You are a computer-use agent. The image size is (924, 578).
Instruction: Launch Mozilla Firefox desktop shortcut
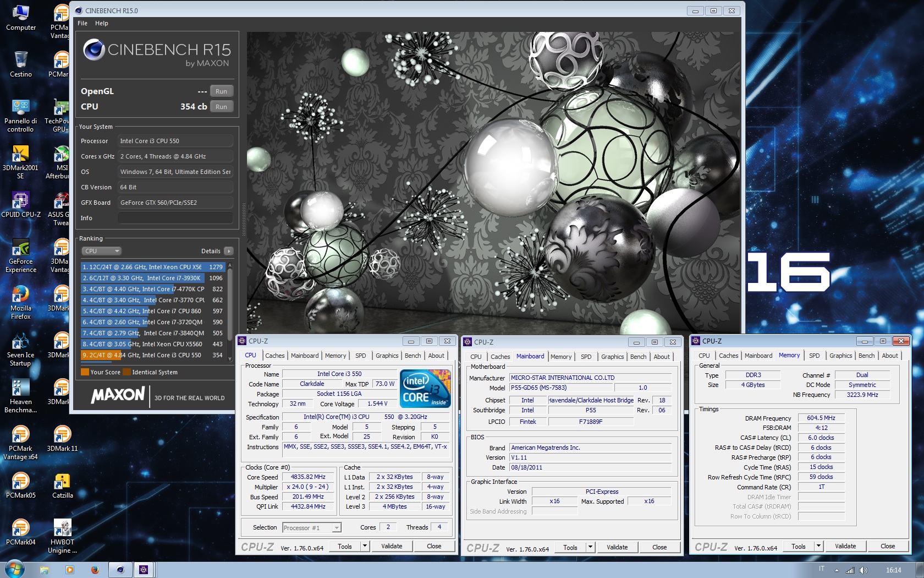tap(20, 303)
